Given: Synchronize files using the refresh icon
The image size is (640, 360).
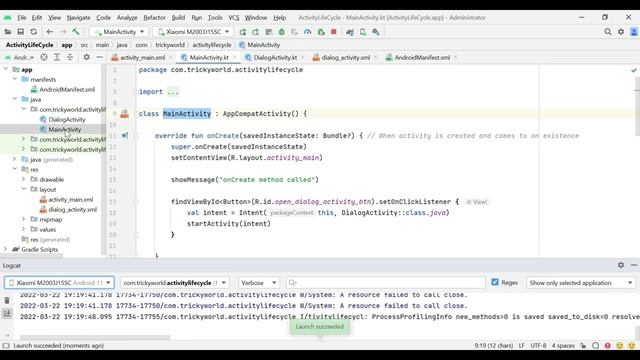Looking at the screenshot, I should pyautogui.click(x=33, y=32).
